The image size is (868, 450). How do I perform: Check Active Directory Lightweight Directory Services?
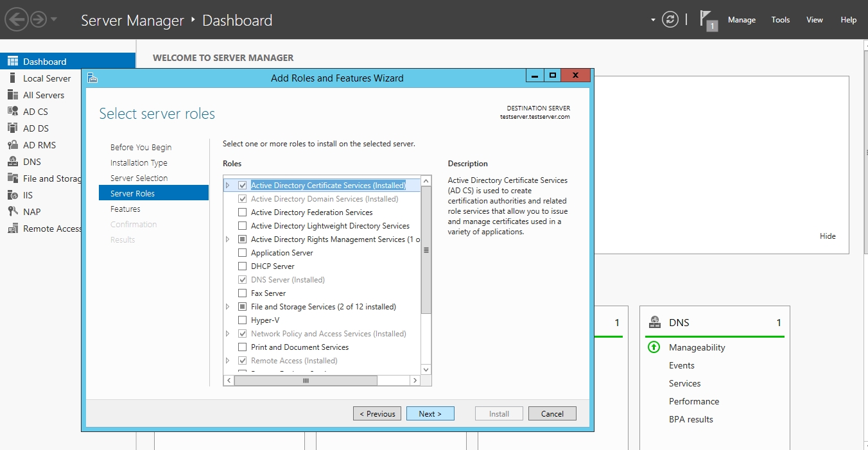pos(242,225)
